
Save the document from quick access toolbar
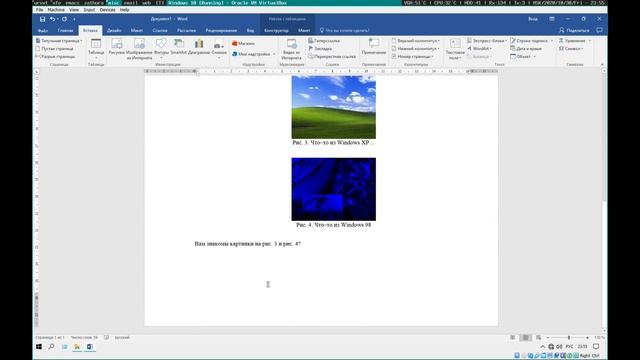click(x=42, y=19)
